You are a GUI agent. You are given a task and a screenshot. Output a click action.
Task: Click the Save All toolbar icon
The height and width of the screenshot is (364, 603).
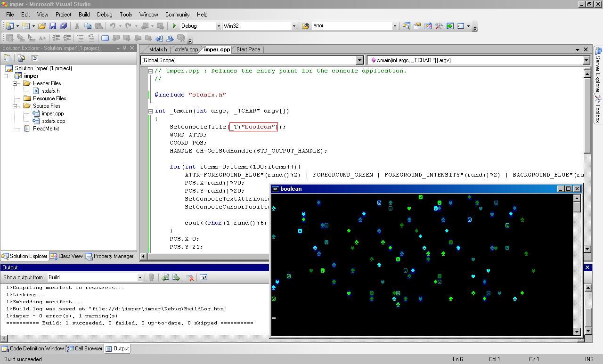tap(64, 26)
